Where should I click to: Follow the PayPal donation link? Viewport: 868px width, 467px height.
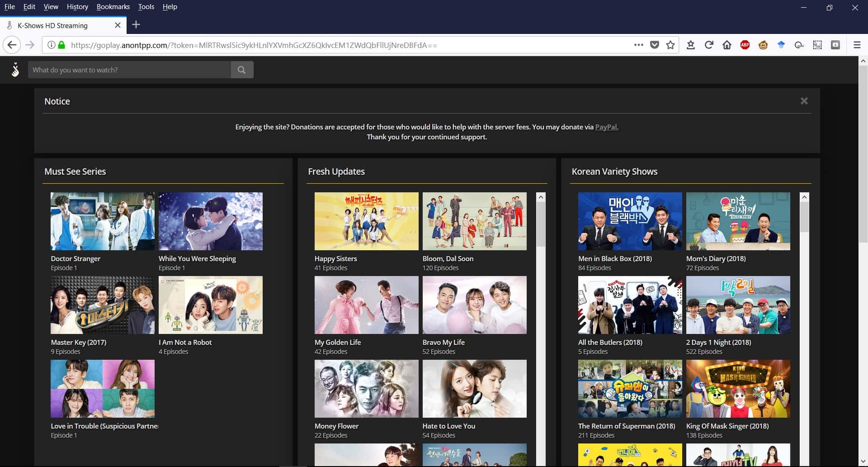(607, 127)
